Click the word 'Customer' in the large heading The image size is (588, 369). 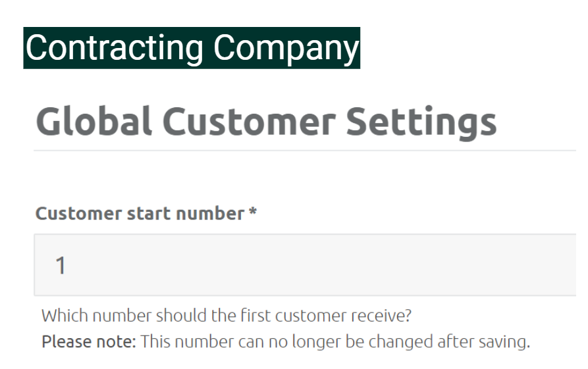pyautogui.click(x=249, y=122)
